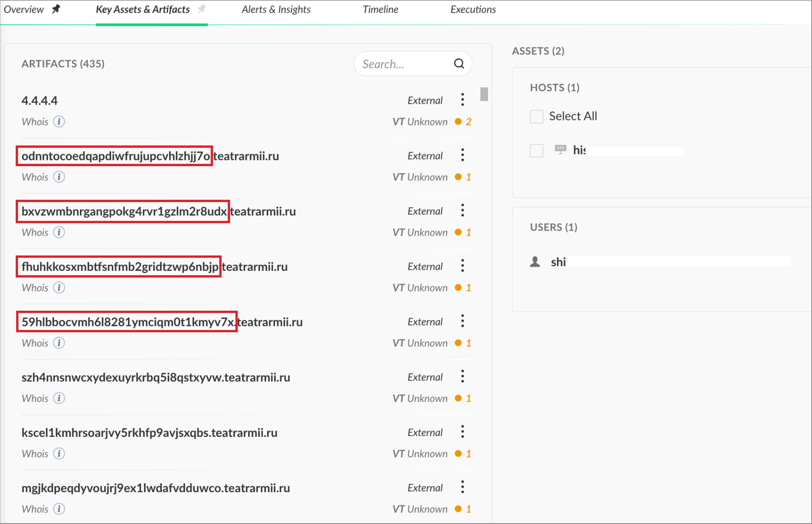Open the kebab menu for the mgjkdpeqdyvoujrj9 domain
Viewport: 812px width, 524px height.
click(x=462, y=487)
